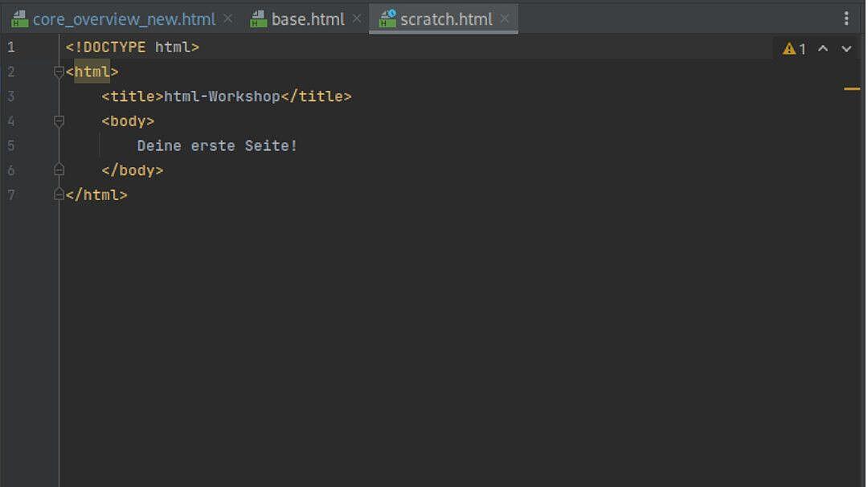Click line number 5 in gutter
The height and width of the screenshot is (487, 868).
[x=11, y=145]
